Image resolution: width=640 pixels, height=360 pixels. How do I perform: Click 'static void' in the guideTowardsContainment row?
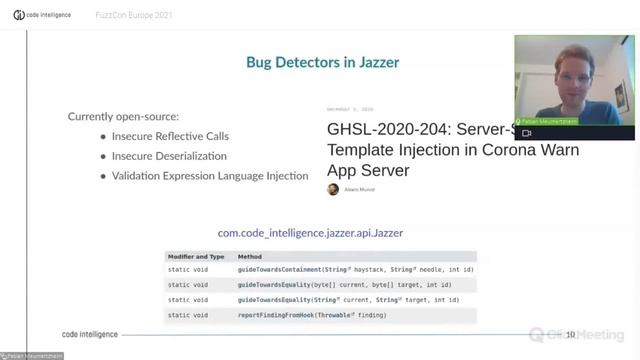pos(188,269)
